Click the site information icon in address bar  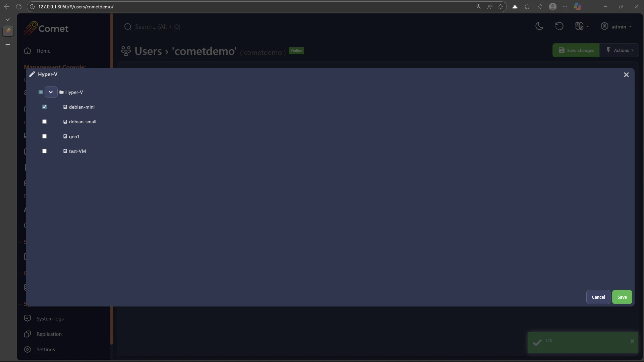pos(32,7)
